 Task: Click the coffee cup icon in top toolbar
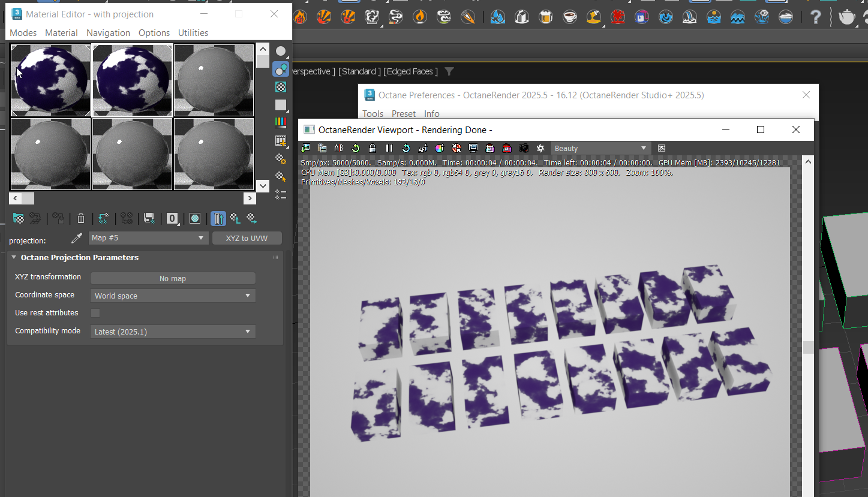coord(570,17)
